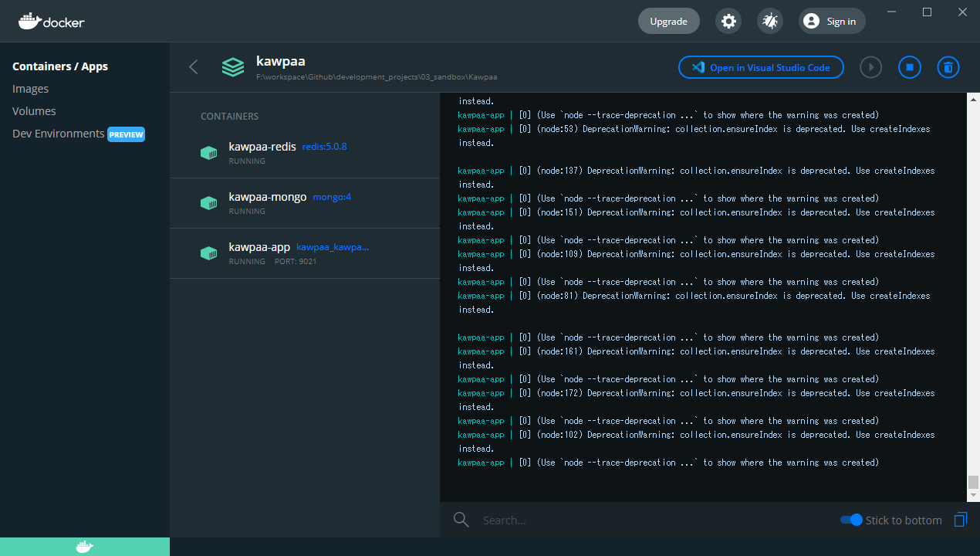The width and height of the screenshot is (980, 556).
Task: Click log line with node:109 warning
Action: pyautogui.click(x=696, y=261)
